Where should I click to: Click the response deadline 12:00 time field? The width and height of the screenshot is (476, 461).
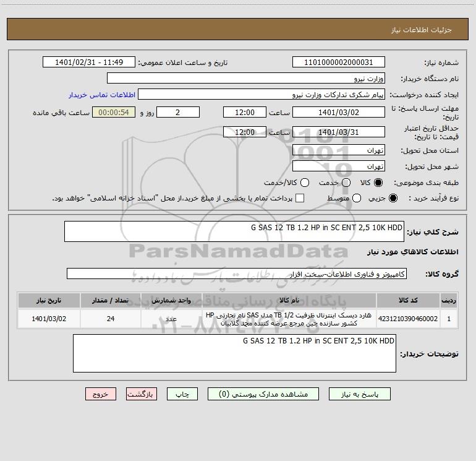245,113
